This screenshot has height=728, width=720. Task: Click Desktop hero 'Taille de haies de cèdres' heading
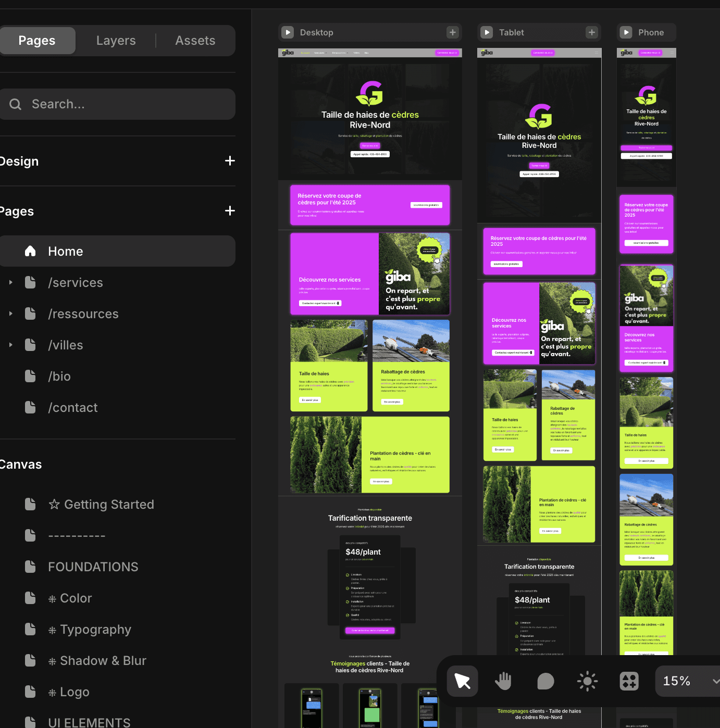pos(370,120)
